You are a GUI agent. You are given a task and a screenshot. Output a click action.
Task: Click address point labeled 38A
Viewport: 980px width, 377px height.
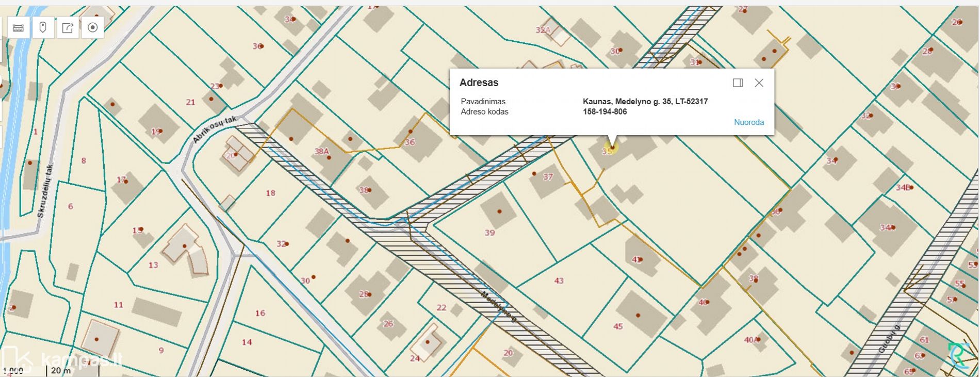coord(329,157)
